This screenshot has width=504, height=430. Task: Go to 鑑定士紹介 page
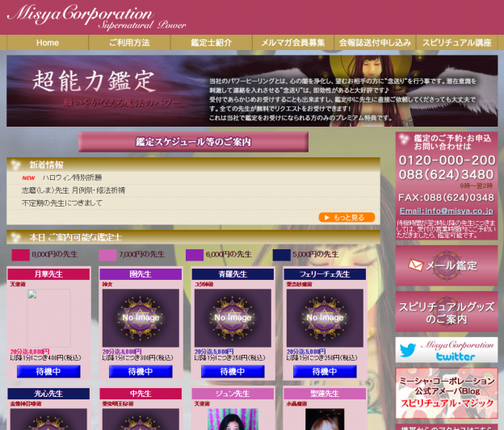[x=211, y=43]
